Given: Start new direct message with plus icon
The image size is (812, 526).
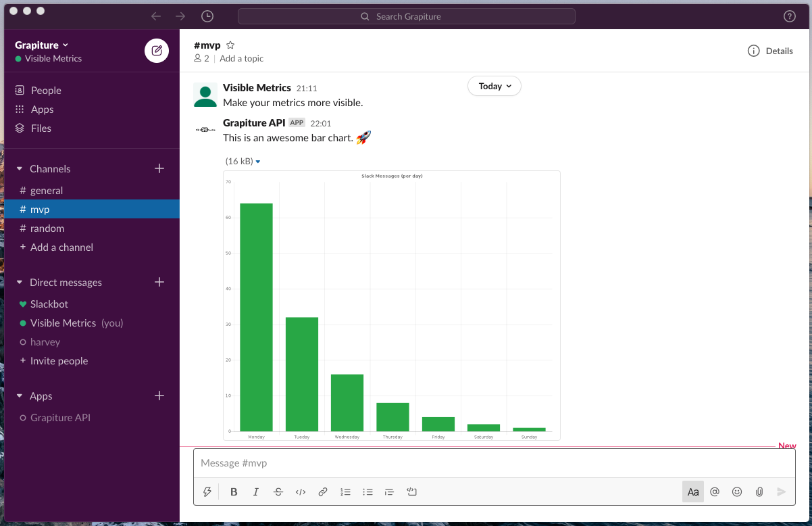Looking at the screenshot, I should 159,282.
